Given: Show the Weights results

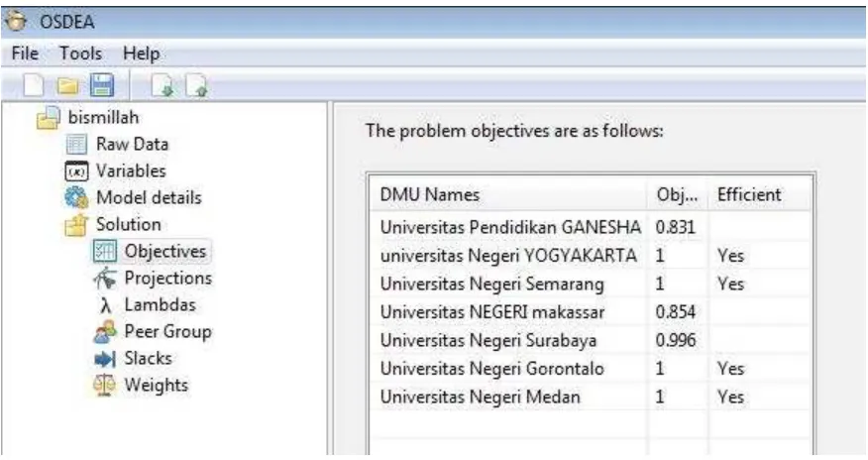Looking at the screenshot, I should coord(157,385).
